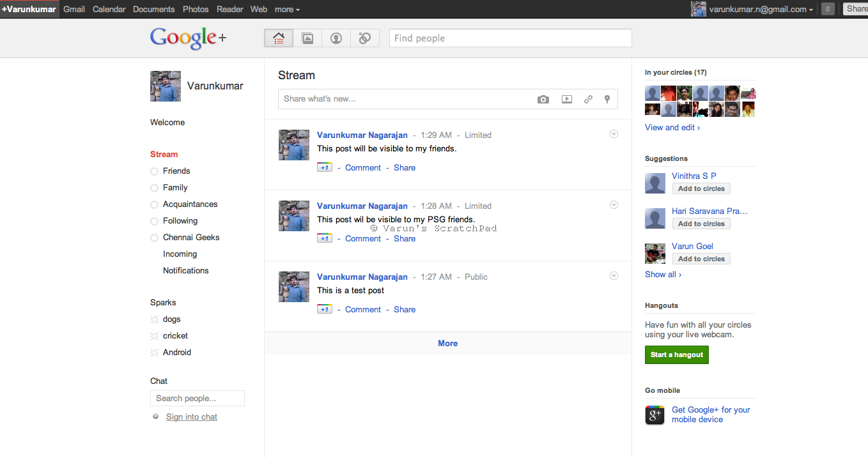Open options arrow on 1:29 AM post
Screen dimensions: 868x458
tap(614, 134)
